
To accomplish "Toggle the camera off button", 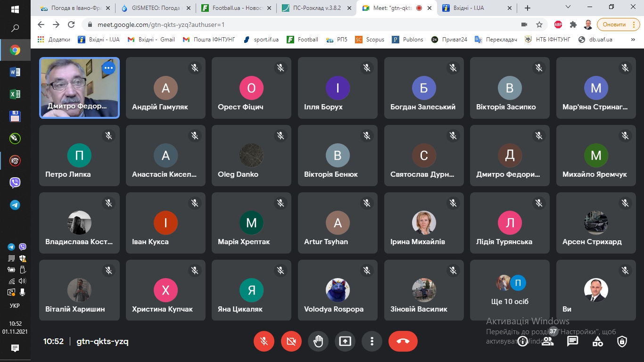I will (x=291, y=341).
